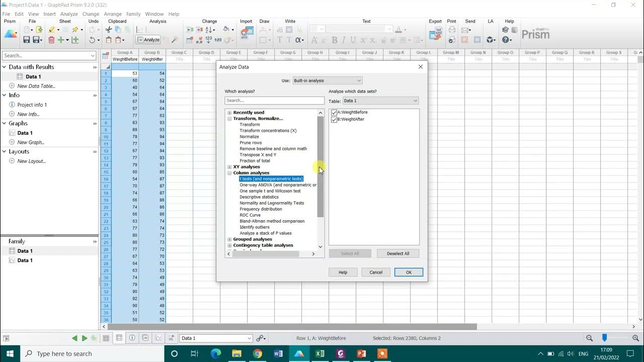Open the status bar Data 1 sheet dropdown
Viewport: 644px width, 362px height.
(250, 338)
